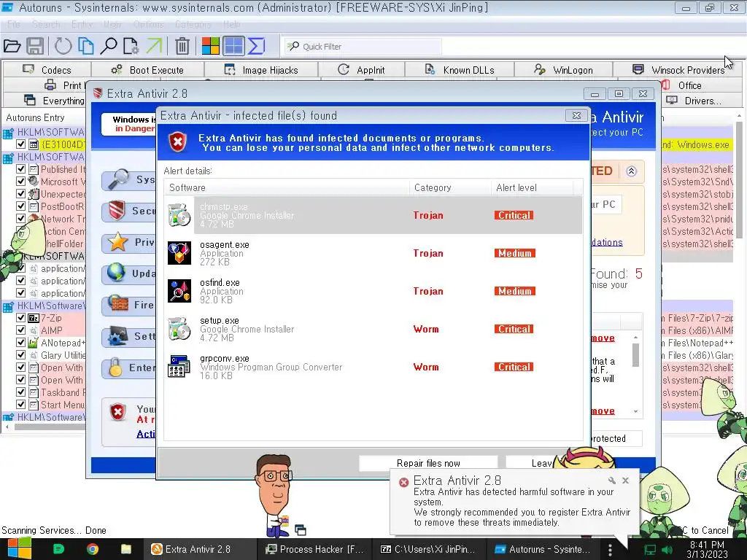Uncheck the AIMP entry checkbox

[20, 330]
